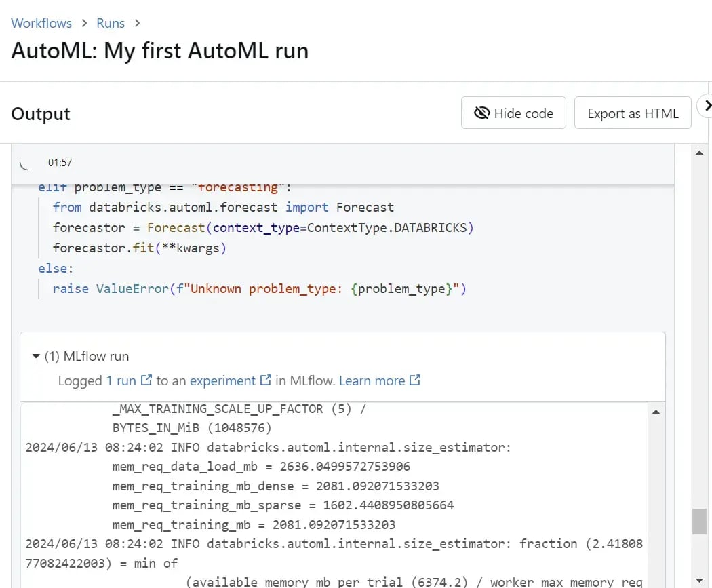Click external-link icon beside "1 run"

[146, 380]
